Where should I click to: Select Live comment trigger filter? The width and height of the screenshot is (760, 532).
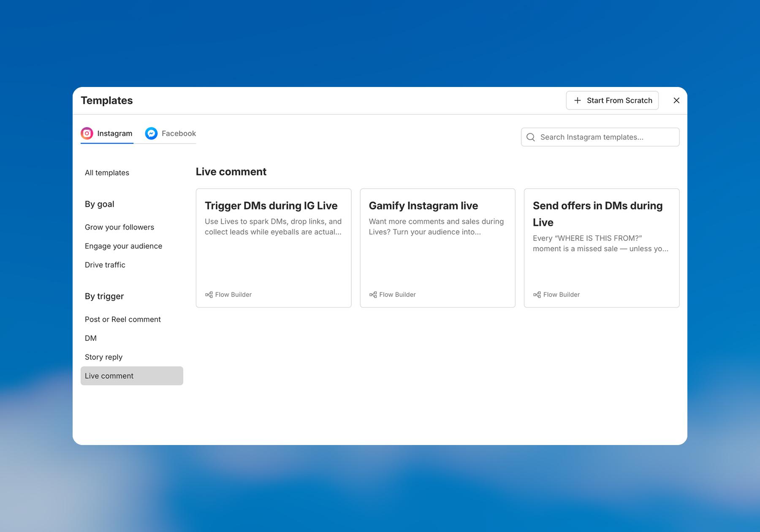tap(132, 376)
